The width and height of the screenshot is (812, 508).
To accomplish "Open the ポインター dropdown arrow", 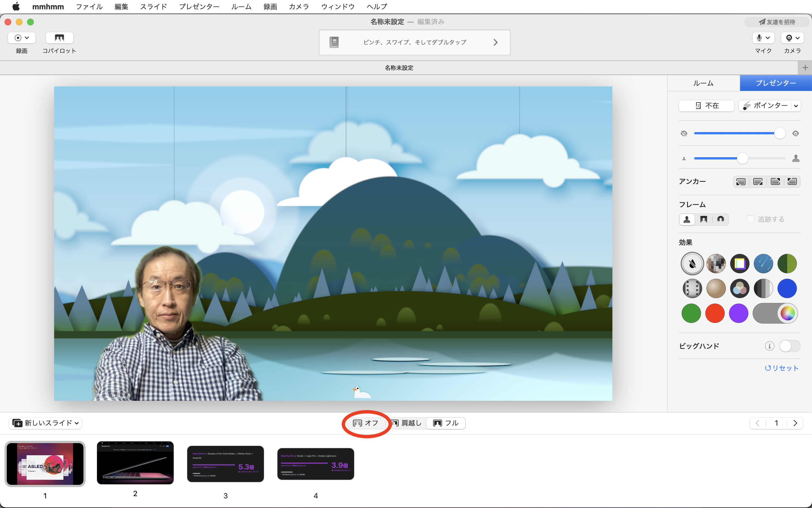I will point(796,106).
